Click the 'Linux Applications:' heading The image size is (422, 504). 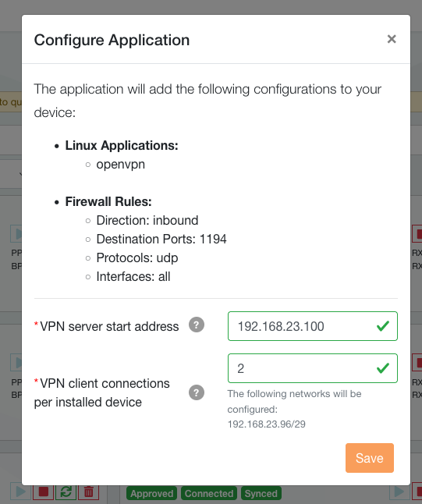122,146
